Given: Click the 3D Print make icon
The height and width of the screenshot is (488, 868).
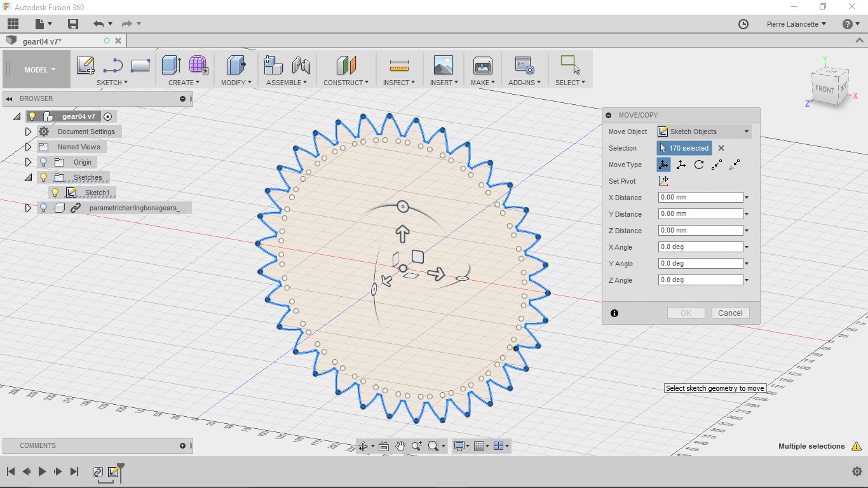Looking at the screenshot, I should (483, 65).
